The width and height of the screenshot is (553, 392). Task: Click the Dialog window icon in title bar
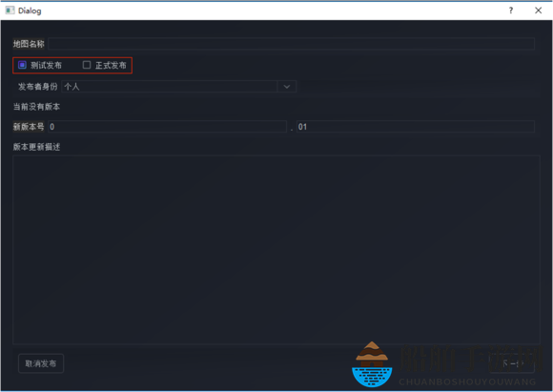tap(10, 10)
